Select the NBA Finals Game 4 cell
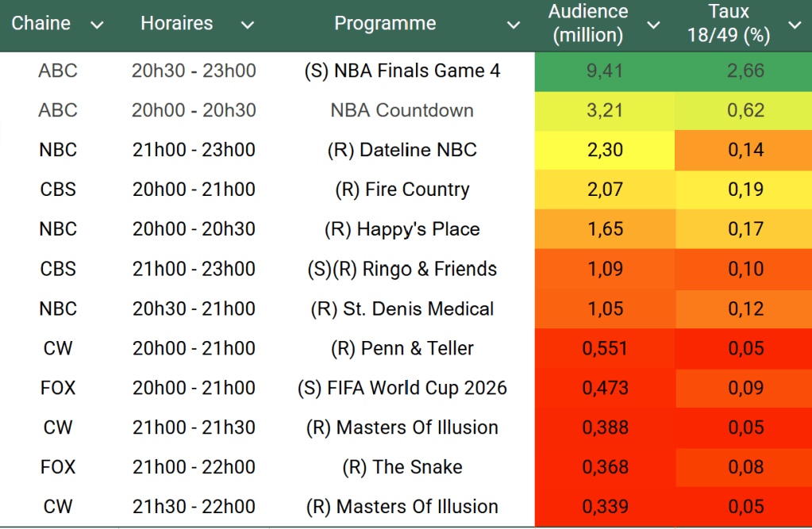This screenshot has width=812, height=529. click(x=402, y=71)
